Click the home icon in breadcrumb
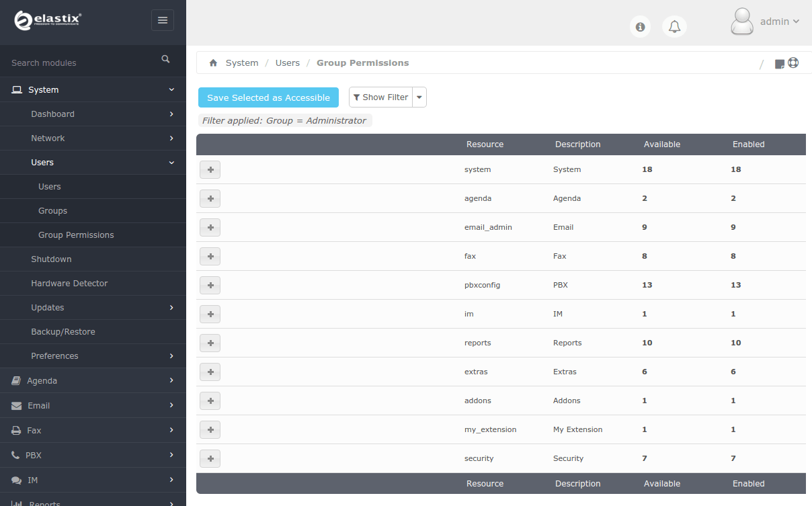This screenshot has height=506, width=812. [213, 63]
